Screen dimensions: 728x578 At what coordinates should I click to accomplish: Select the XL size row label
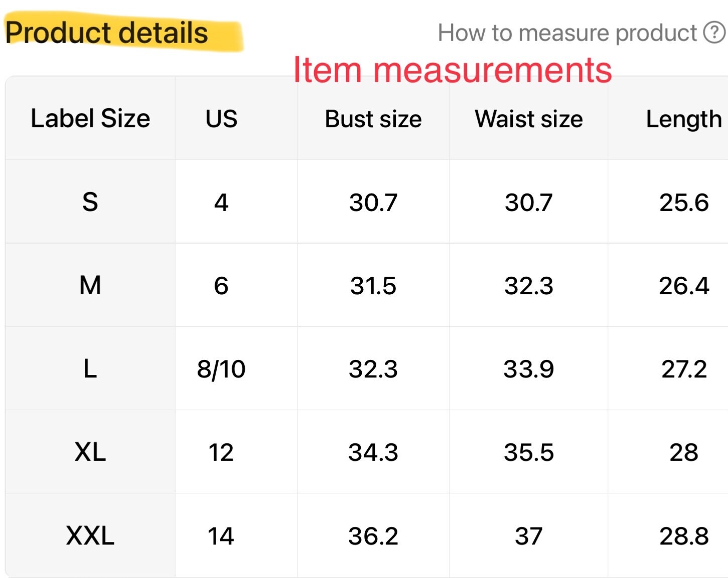click(90, 452)
